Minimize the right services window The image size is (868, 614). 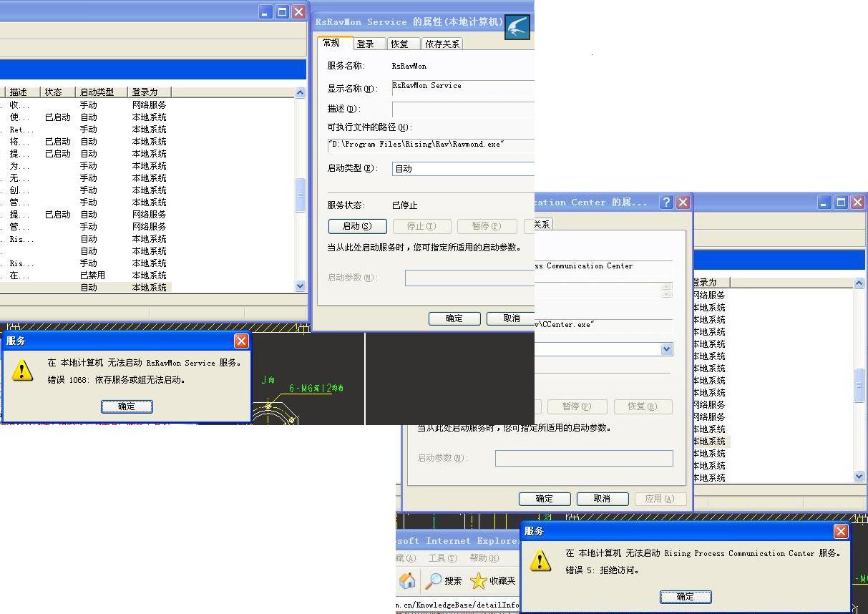pyautogui.click(x=824, y=203)
